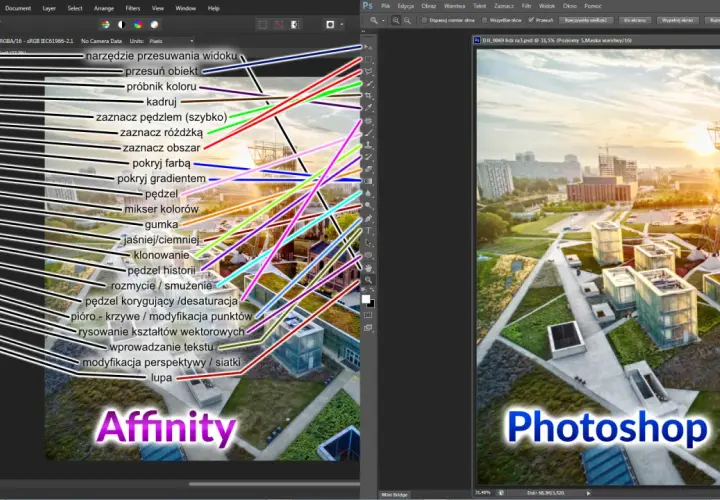The width and height of the screenshot is (720, 500).
Task: Click Invert Selection icon in Affinity toolbar
Action: click(x=294, y=24)
